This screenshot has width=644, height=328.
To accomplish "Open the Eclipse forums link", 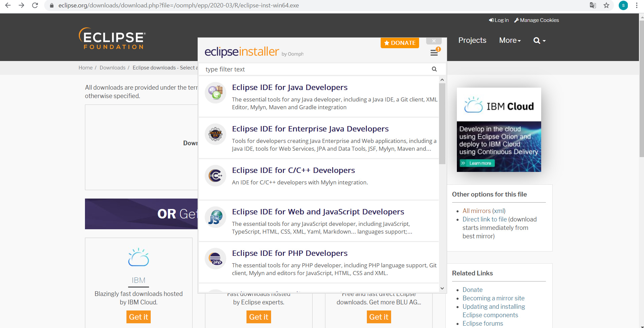I will [482, 323].
